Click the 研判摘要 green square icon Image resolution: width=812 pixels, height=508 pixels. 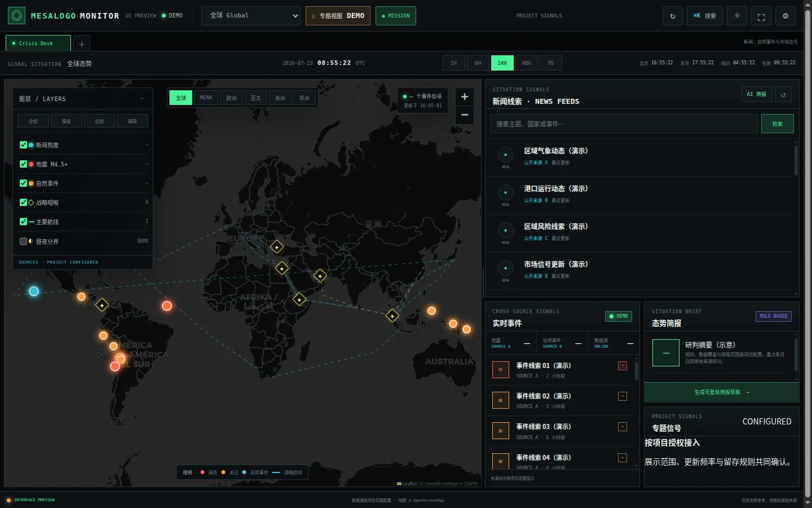(x=666, y=353)
